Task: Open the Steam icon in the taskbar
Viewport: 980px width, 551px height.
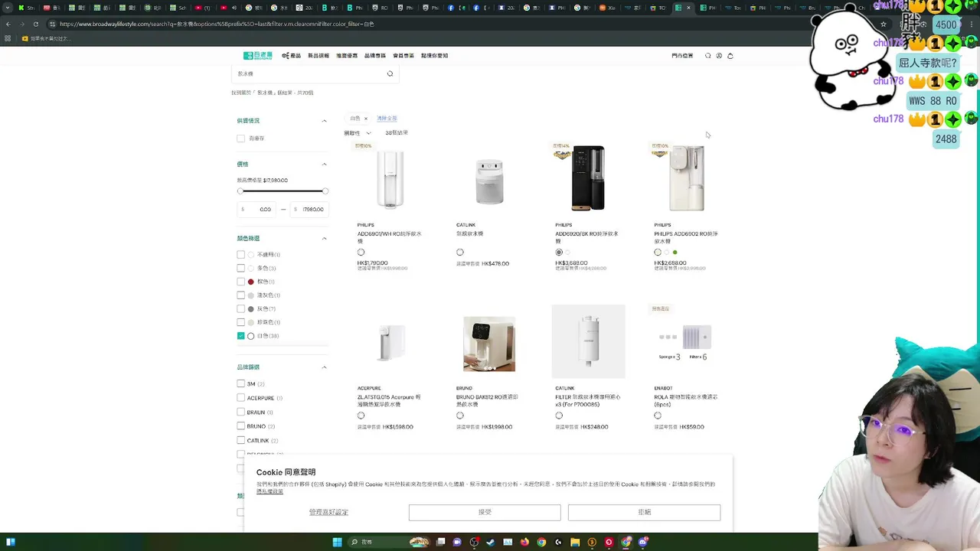Action: (491, 542)
